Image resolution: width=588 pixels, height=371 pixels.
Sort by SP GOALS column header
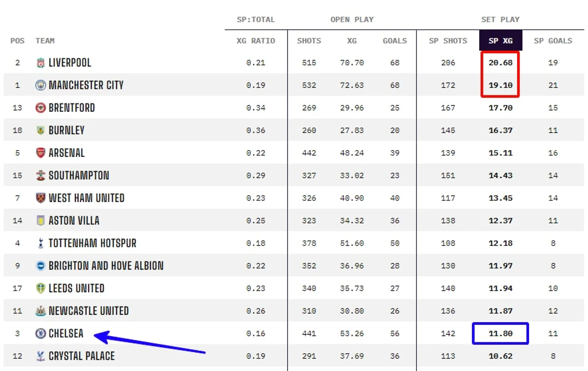tap(553, 41)
